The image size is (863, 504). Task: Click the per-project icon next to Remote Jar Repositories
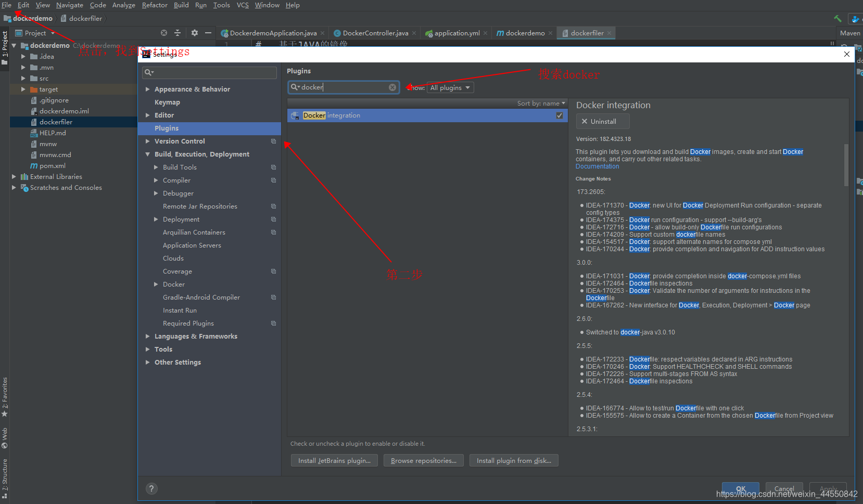coord(273,206)
